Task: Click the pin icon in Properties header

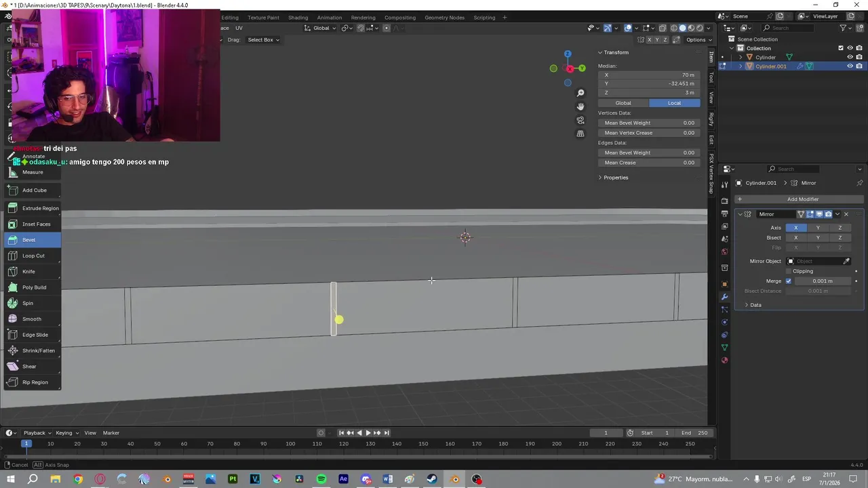Action: [x=860, y=183]
